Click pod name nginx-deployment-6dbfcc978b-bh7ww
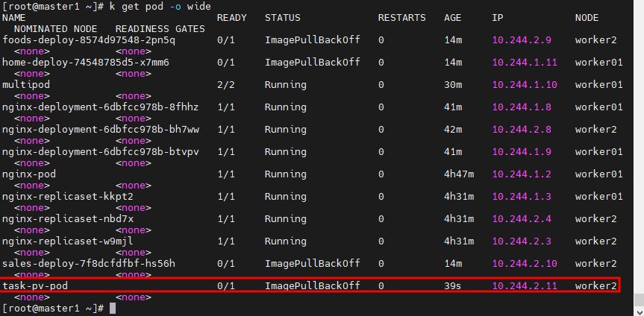The height and width of the screenshot is (316, 644). coord(101,129)
